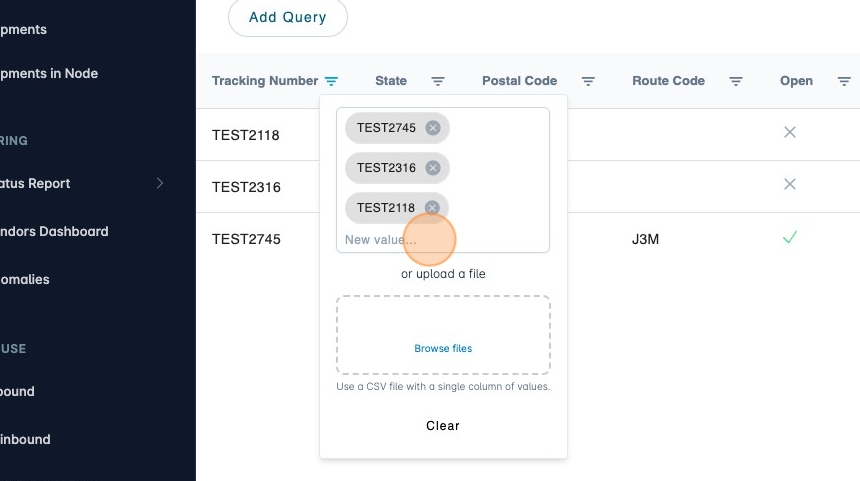Click the Add Query button
The image size is (860, 481).
point(288,17)
